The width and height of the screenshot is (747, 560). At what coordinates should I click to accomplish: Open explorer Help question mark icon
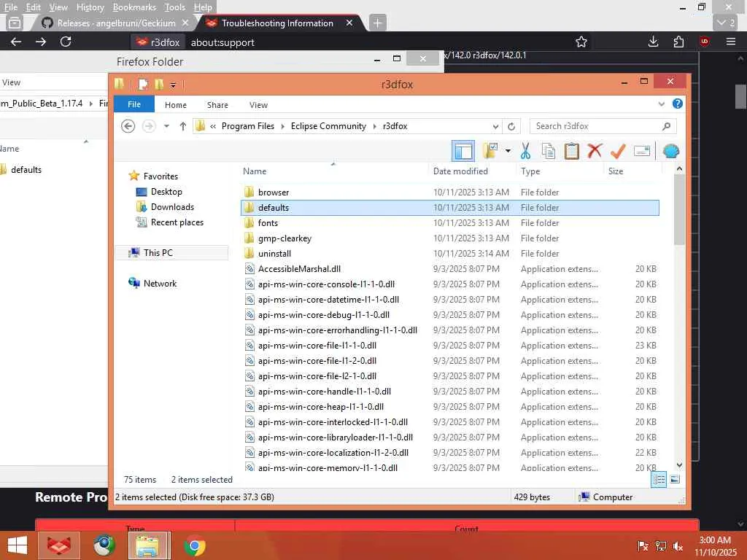(678, 104)
